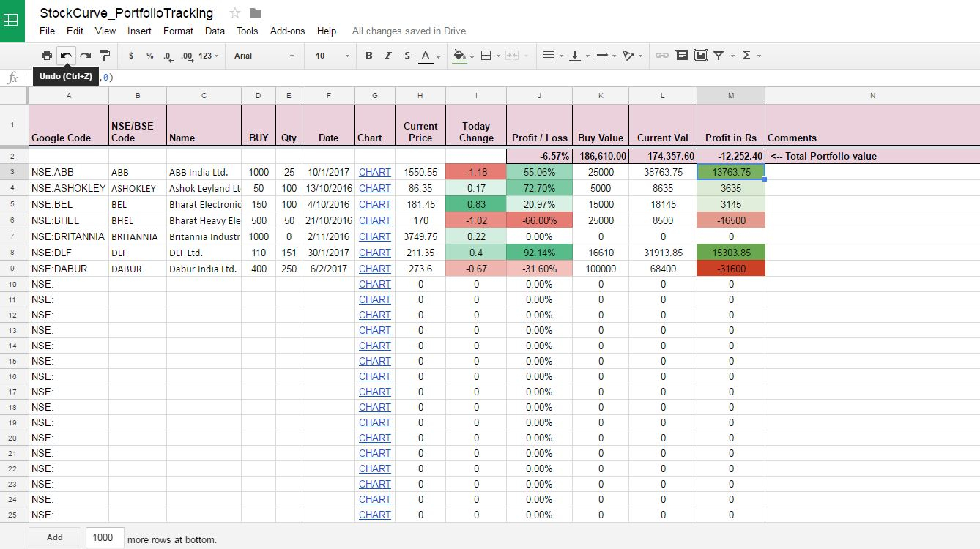Open the Arial font dropdown
Image resolution: width=980 pixels, height=549 pixels.
tap(264, 56)
